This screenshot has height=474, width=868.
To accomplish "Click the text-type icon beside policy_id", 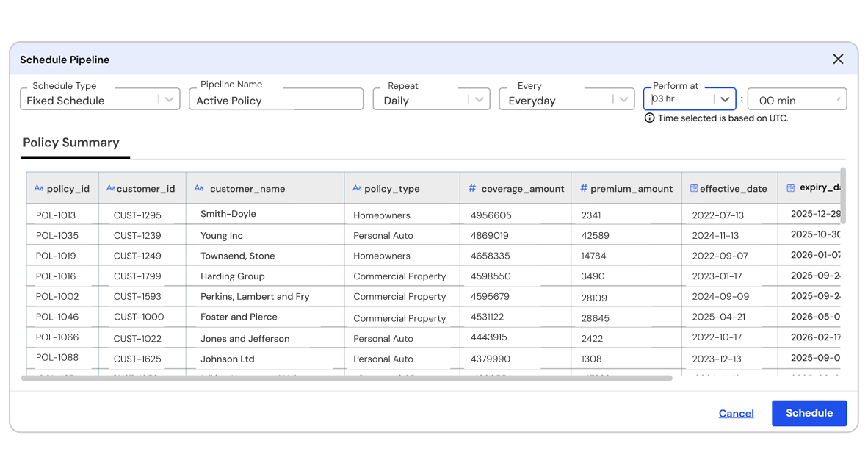I will (39, 189).
